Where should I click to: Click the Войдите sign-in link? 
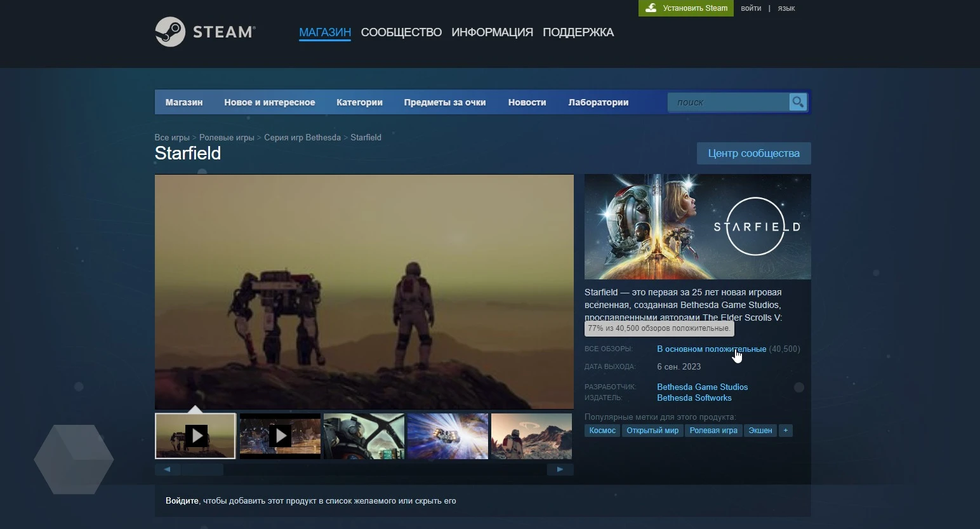pyautogui.click(x=182, y=501)
